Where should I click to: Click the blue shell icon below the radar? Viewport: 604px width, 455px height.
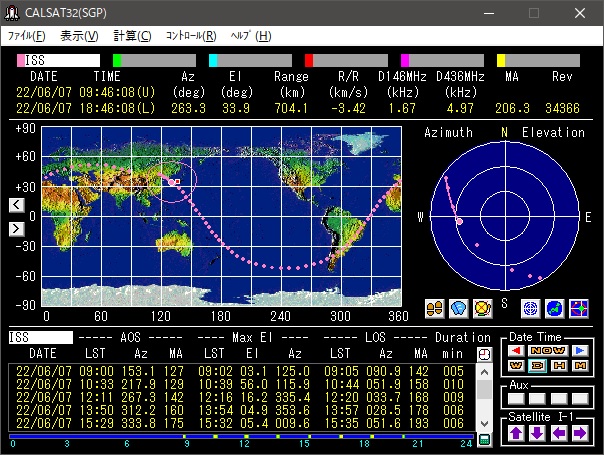point(458,307)
